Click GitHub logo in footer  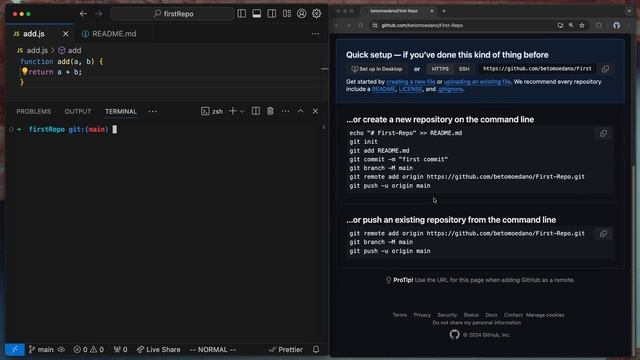454,335
